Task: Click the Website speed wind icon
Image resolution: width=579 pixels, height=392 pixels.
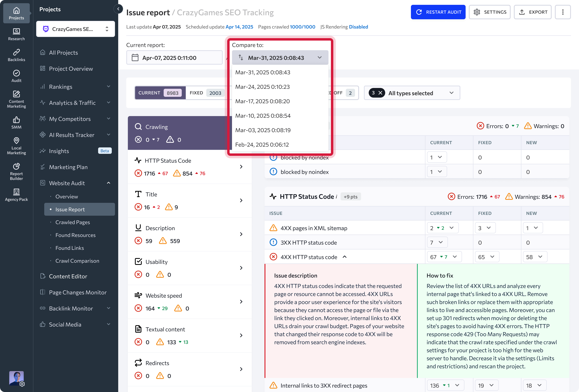Action: tap(138, 295)
